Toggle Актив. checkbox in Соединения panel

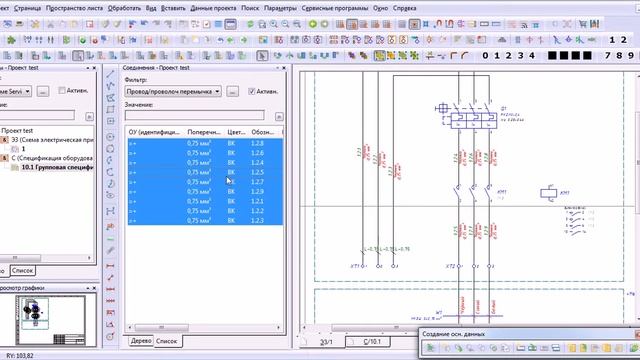(252, 91)
